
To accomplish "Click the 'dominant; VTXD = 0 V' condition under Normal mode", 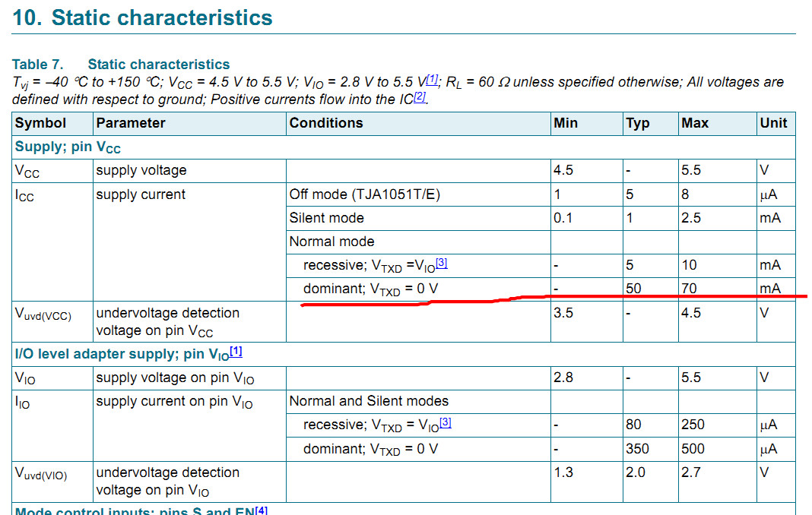I will [x=371, y=289].
